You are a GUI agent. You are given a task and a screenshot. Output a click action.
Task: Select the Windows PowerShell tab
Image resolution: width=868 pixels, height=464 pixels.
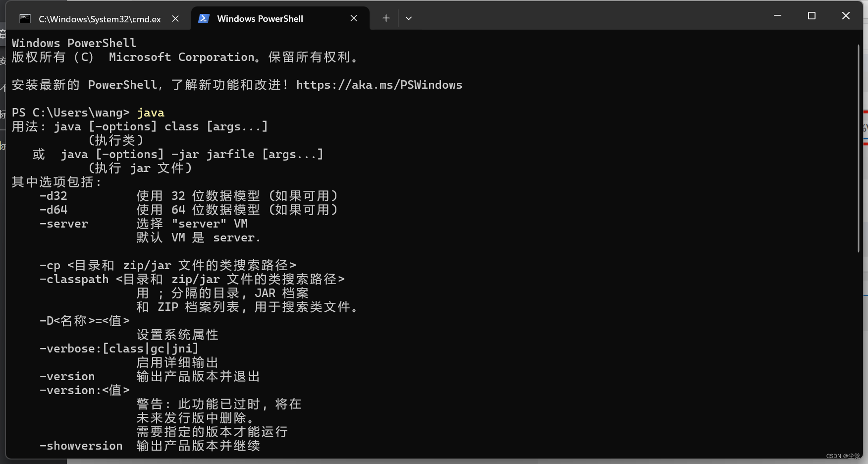[x=260, y=18]
